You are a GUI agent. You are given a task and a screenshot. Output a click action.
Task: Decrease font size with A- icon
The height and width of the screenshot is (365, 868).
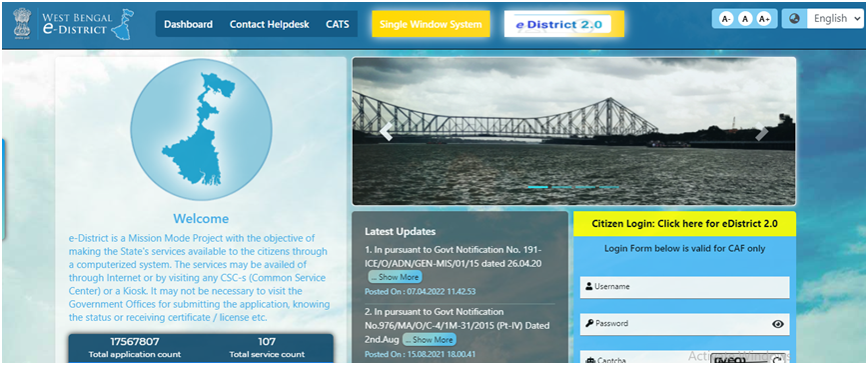[726, 19]
